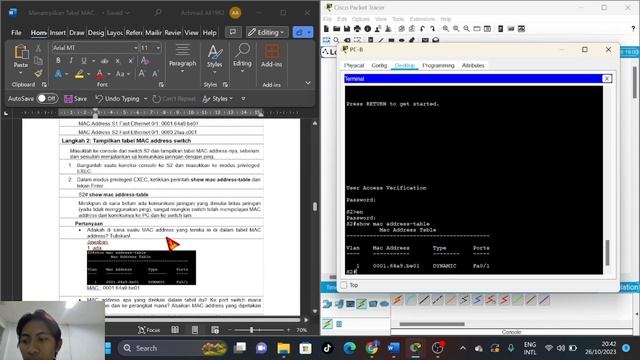Open the Font dialog launcher

tap(161, 85)
